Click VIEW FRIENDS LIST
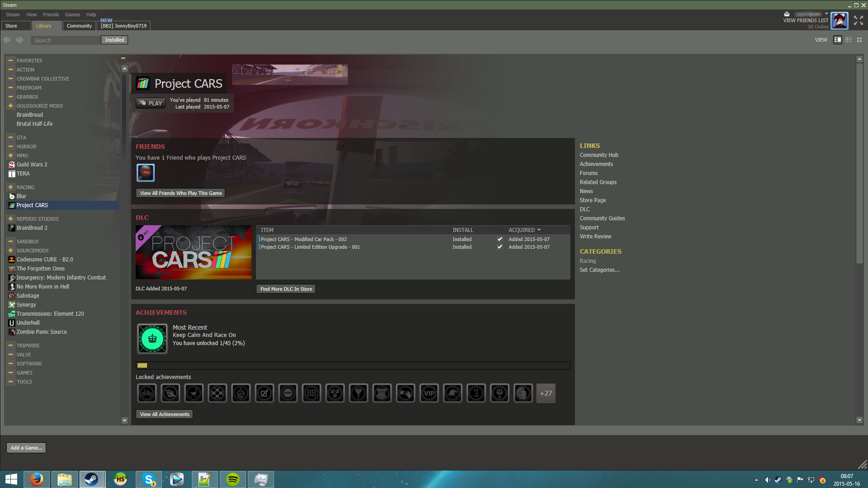 click(806, 20)
